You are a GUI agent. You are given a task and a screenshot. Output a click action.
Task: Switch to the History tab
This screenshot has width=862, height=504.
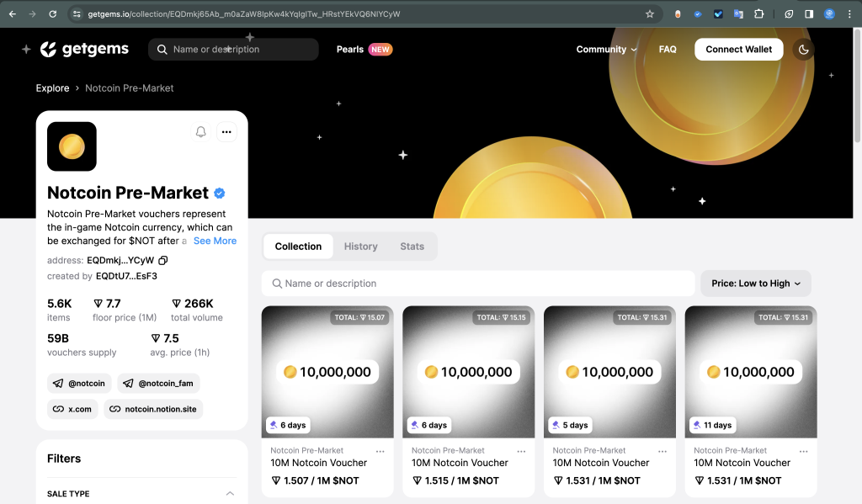click(x=360, y=246)
